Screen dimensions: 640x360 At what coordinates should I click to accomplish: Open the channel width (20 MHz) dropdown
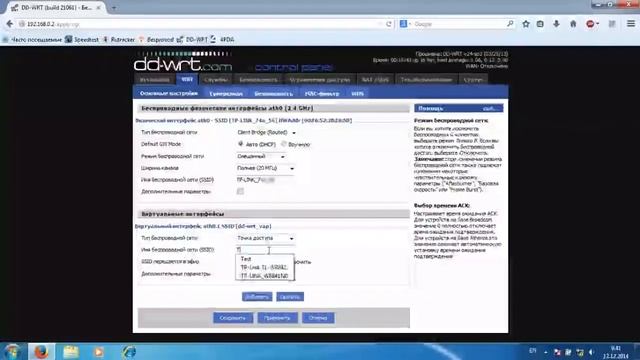pyautogui.click(x=265, y=168)
